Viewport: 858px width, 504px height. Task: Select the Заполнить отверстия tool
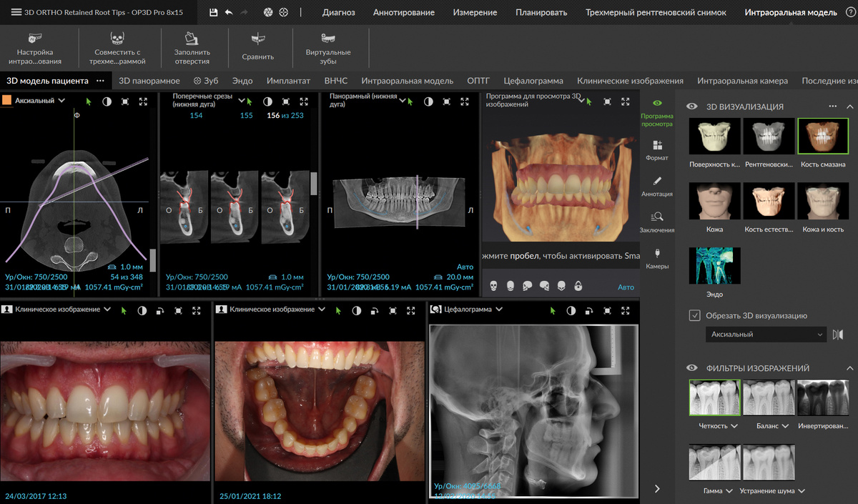pyautogui.click(x=192, y=48)
